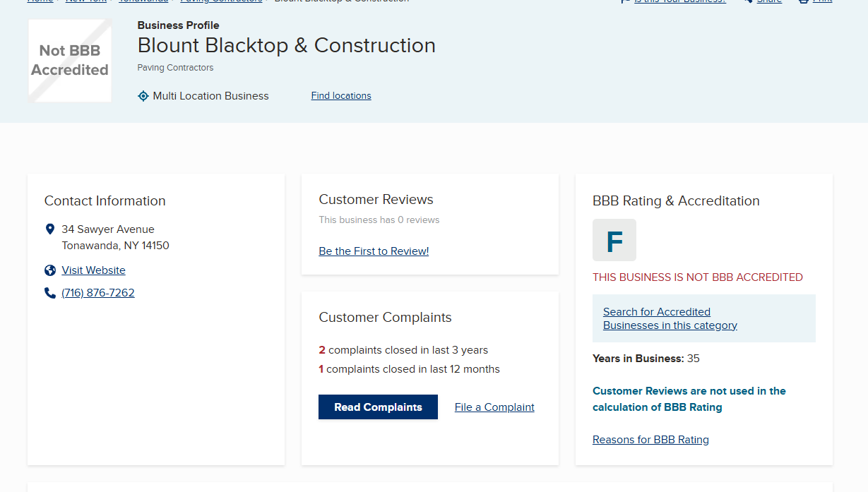Screen dimensions: 868x492
Task: Open the File a Complaint link
Action: pos(494,407)
